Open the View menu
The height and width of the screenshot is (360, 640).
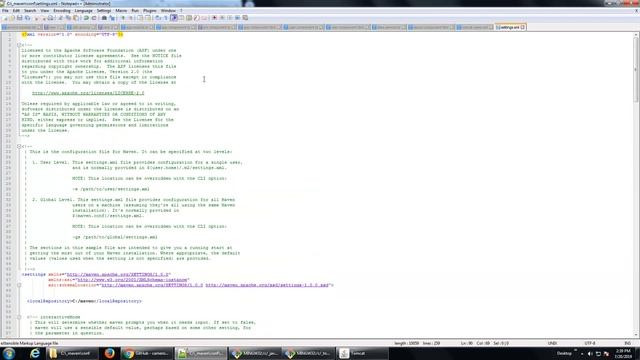(x=44, y=11)
